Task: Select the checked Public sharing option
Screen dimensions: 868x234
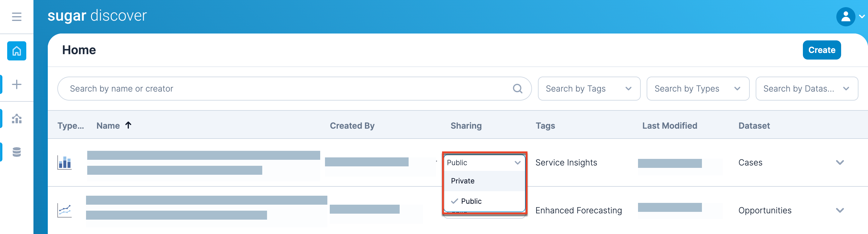Action: pyautogui.click(x=471, y=201)
